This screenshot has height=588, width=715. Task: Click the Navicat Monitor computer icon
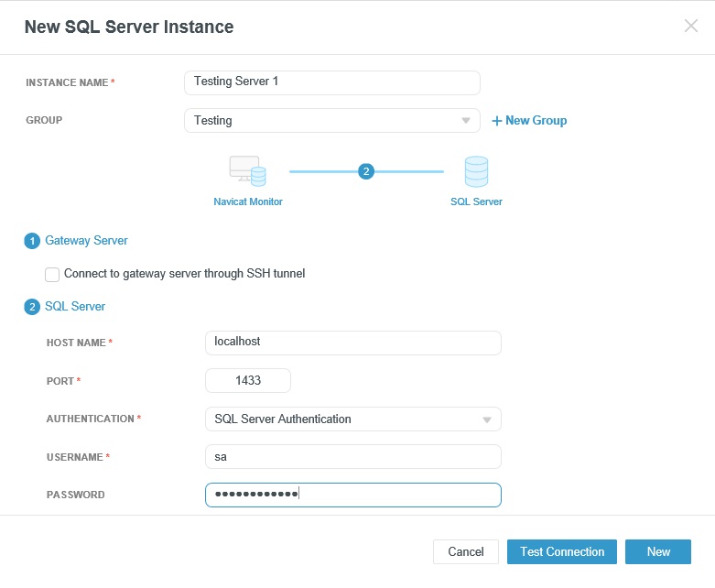[247, 171]
